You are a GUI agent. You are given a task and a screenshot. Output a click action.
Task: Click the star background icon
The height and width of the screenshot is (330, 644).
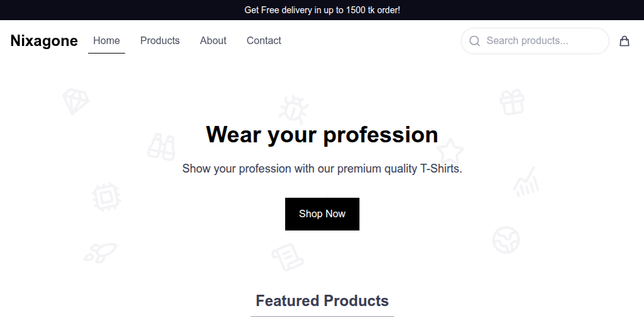pyautogui.click(x=450, y=151)
